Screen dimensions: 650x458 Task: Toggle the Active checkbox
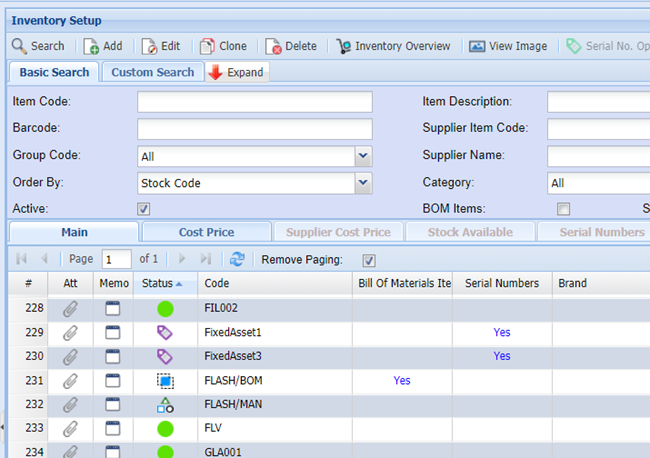pyautogui.click(x=144, y=209)
